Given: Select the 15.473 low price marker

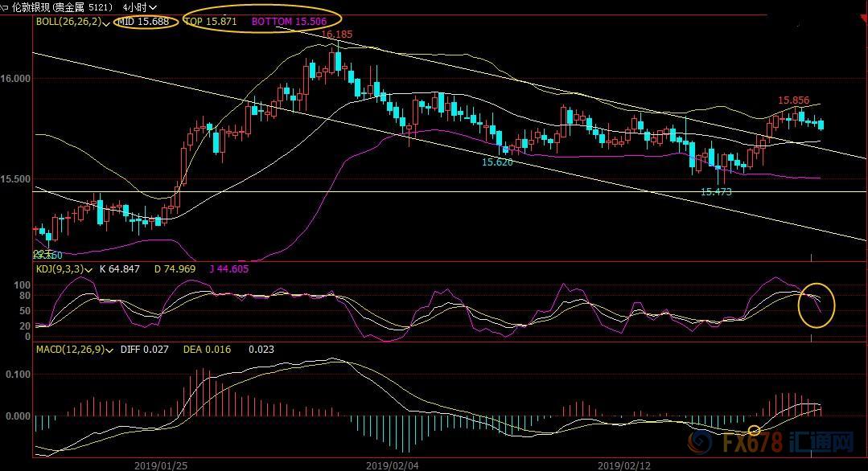Looking at the screenshot, I should [716, 192].
